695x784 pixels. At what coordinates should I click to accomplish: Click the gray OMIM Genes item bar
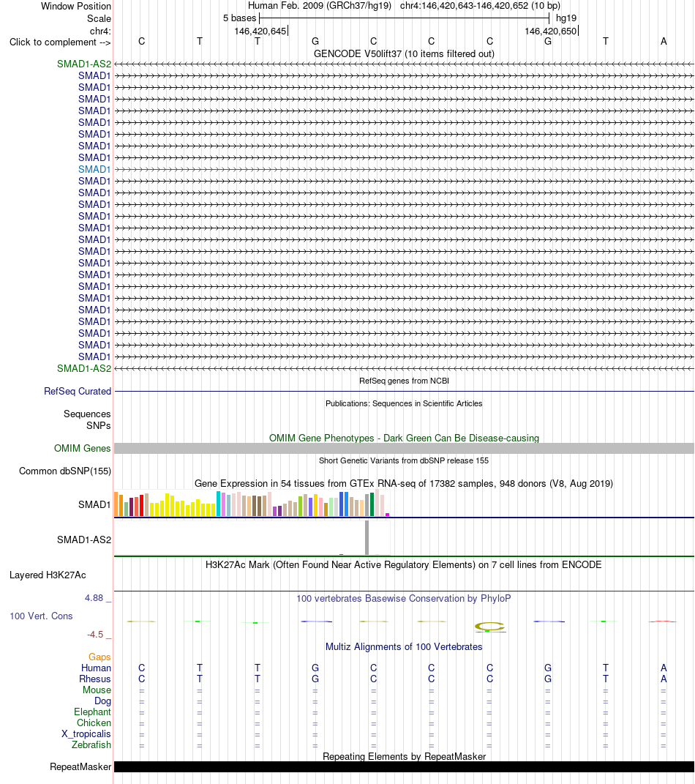[405, 448]
